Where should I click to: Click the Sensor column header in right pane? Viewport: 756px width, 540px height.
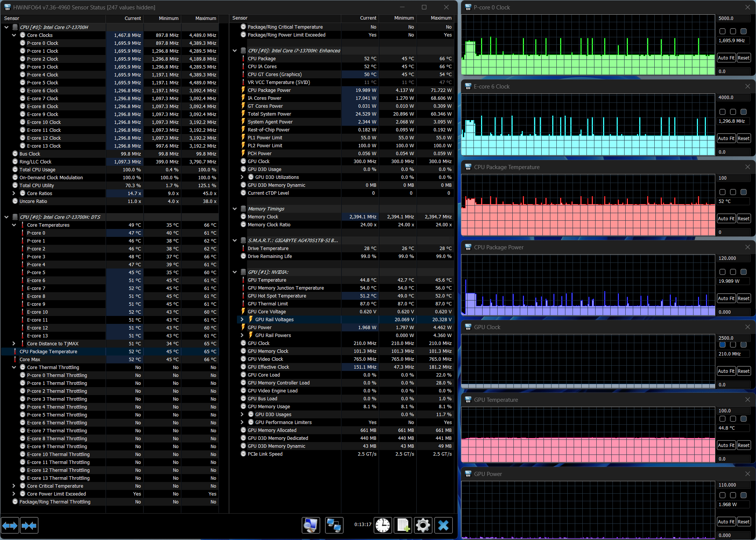click(240, 18)
